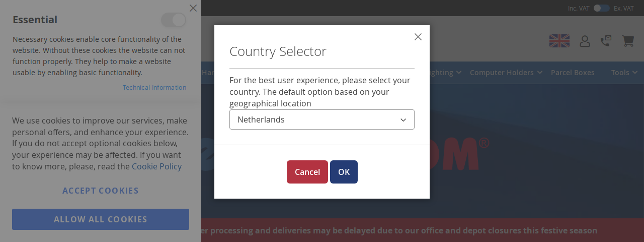The width and height of the screenshot is (644, 242).
Task: Open the Netherlands country dropdown
Action: 322,119
